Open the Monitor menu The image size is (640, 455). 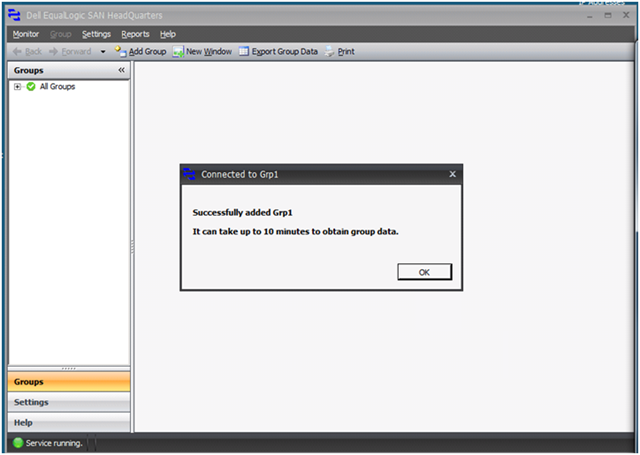[x=26, y=34]
